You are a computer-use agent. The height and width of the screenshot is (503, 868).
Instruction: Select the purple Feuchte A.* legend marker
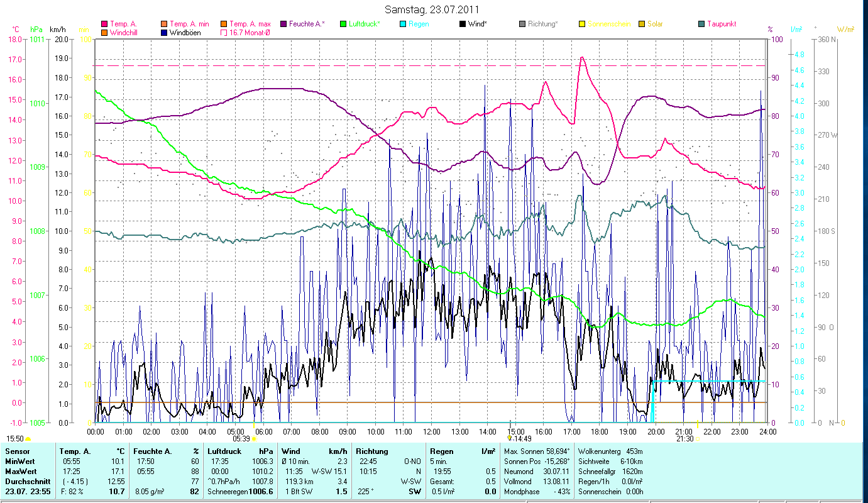coord(283,24)
